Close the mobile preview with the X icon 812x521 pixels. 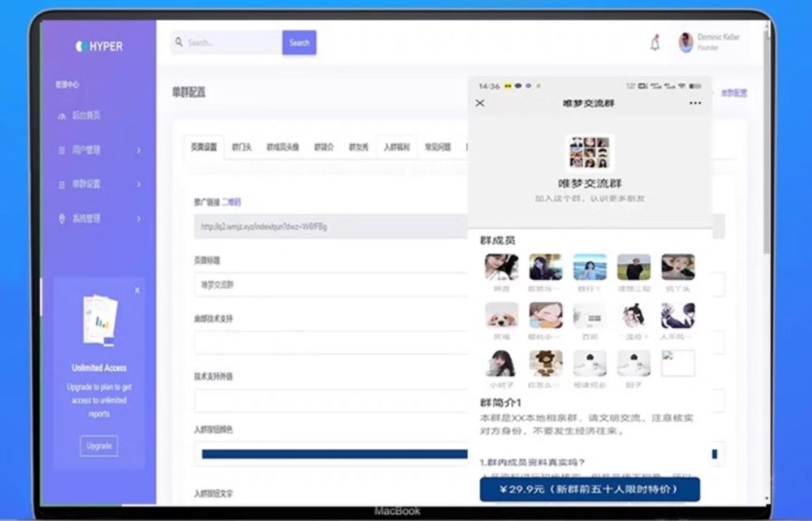pyautogui.click(x=480, y=103)
